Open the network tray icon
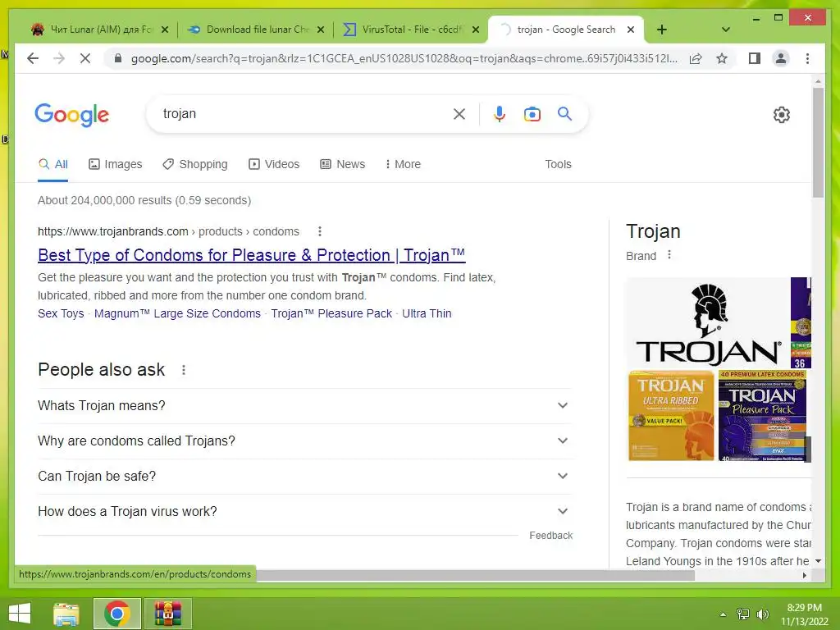 pyautogui.click(x=742, y=614)
